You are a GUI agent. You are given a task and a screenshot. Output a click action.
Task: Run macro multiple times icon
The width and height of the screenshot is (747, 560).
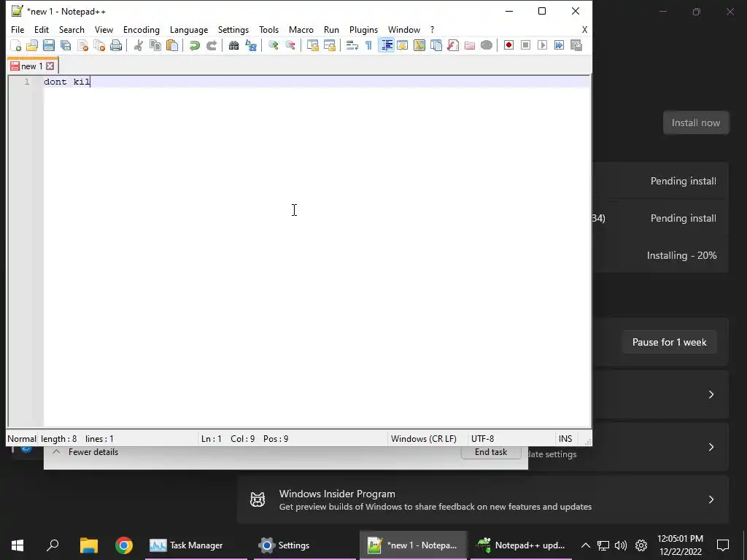(x=560, y=45)
